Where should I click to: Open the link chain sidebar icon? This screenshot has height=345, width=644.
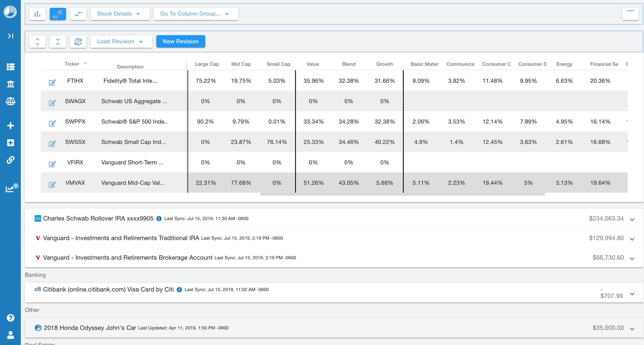click(10, 160)
